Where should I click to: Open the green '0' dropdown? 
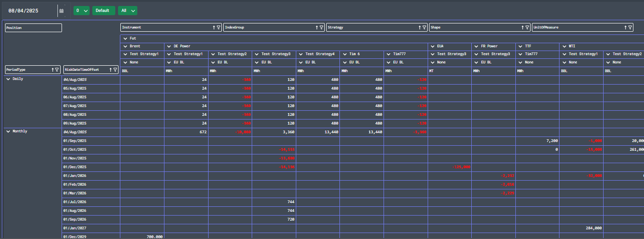81,11
